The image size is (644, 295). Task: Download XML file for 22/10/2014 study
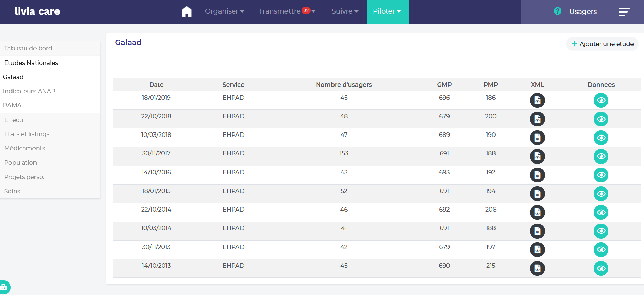tap(537, 213)
